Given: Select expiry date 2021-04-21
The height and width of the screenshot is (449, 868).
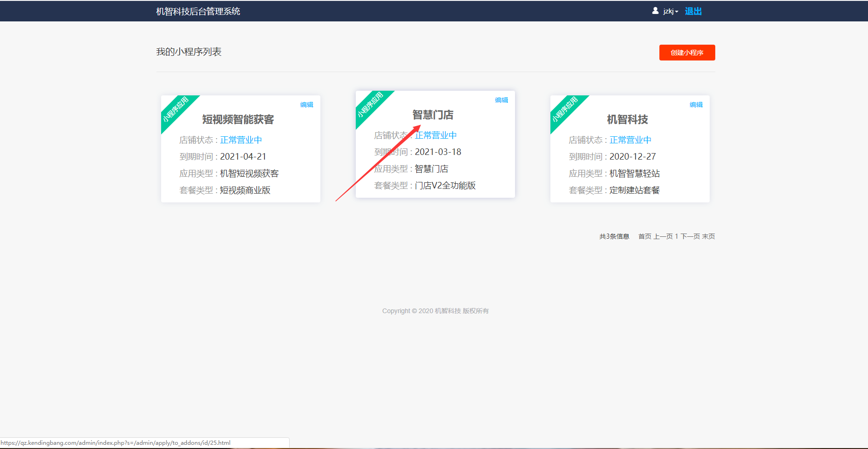Looking at the screenshot, I should 243,157.
